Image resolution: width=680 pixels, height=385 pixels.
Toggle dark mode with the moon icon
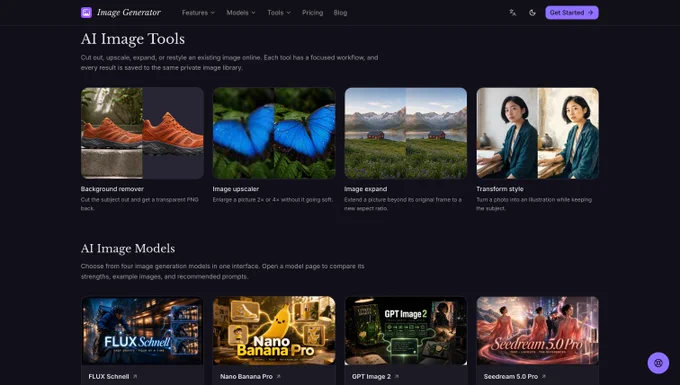tap(532, 13)
